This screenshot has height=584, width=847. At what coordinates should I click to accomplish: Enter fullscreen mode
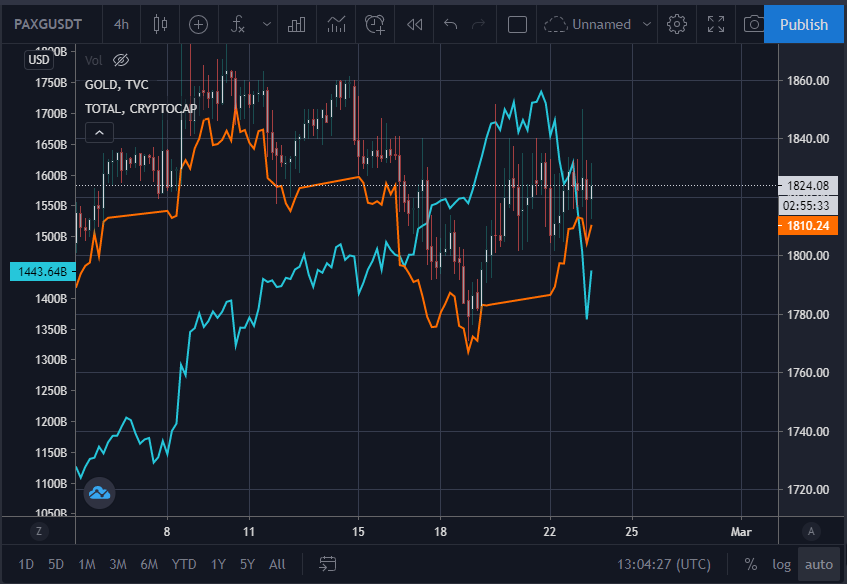tap(716, 24)
